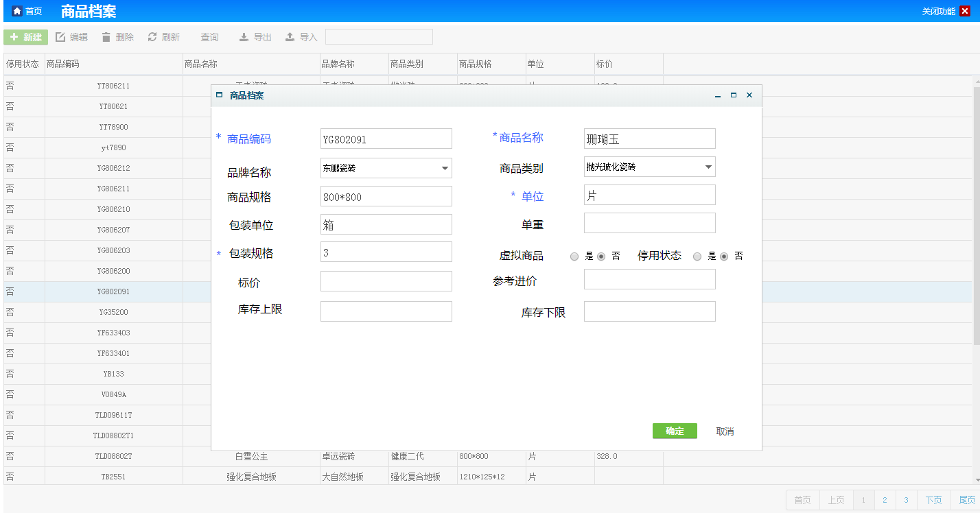Click the 标价 column header
The image size is (980, 513).
(629, 64)
